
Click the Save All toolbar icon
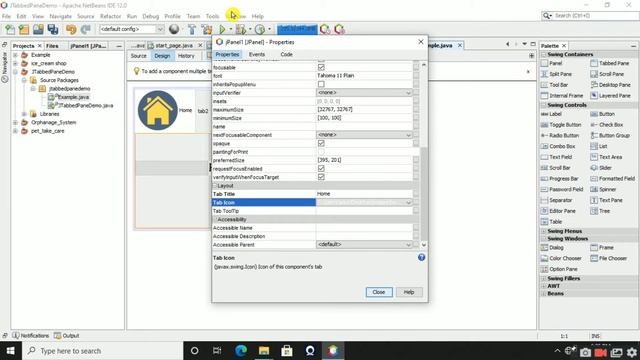53,29
